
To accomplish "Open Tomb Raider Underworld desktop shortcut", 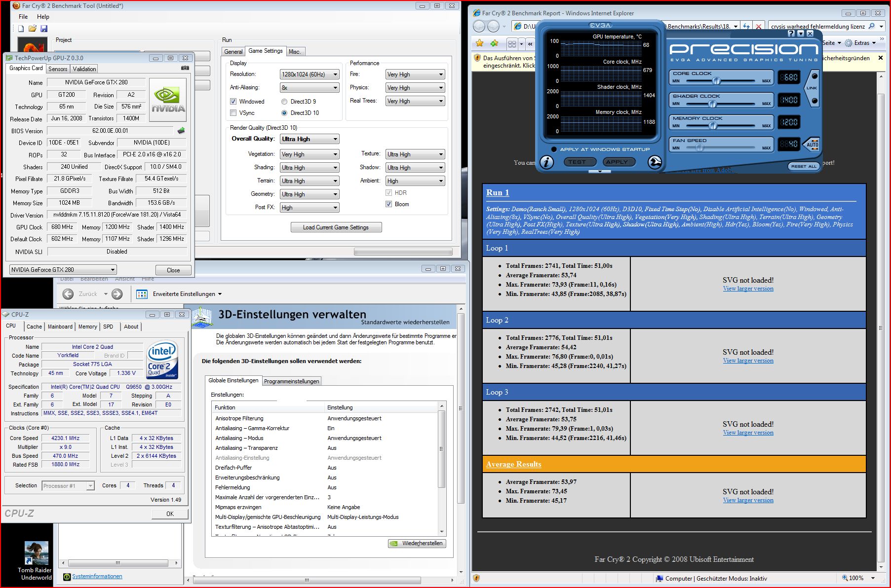I will click(36, 561).
